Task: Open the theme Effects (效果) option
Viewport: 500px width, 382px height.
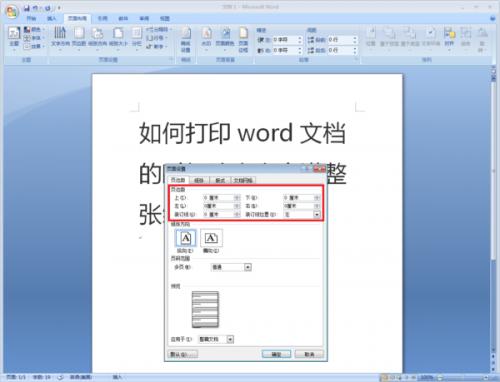Action: [33, 46]
